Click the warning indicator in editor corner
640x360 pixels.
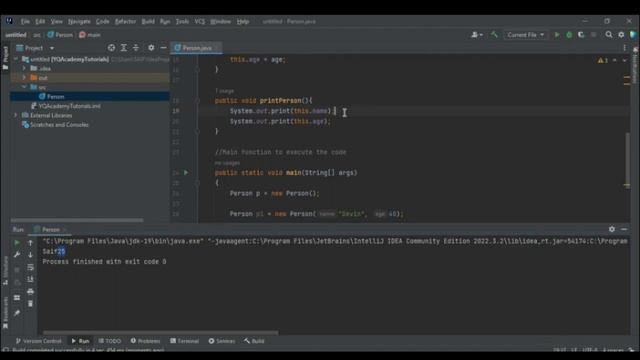[602, 60]
